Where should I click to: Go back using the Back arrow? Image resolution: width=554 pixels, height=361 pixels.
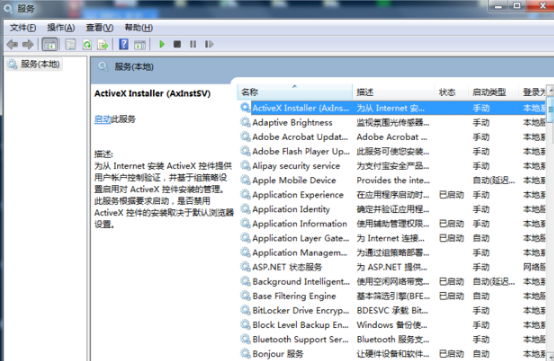(x=12, y=45)
